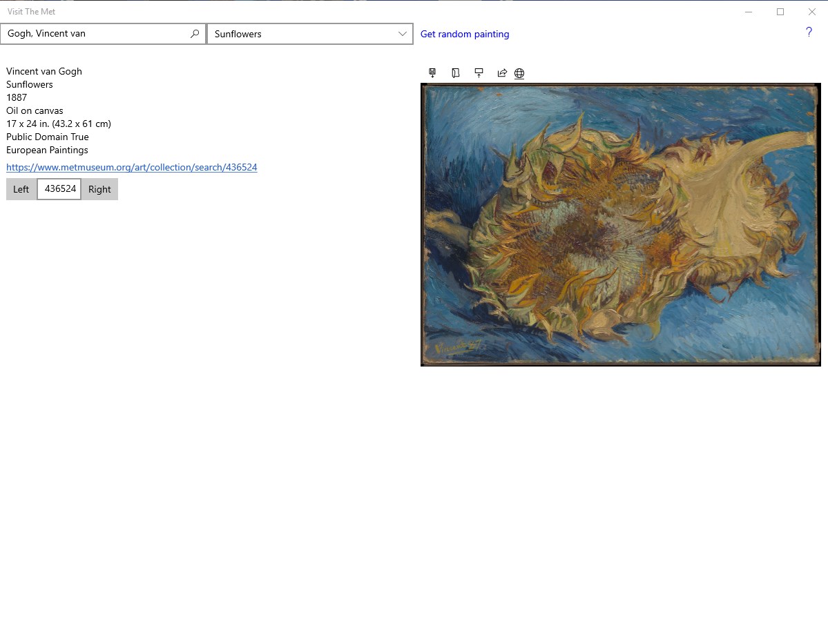This screenshot has width=828, height=644.
Task: Click the Sunflowers painting image
Action: click(x=620, y=225)
